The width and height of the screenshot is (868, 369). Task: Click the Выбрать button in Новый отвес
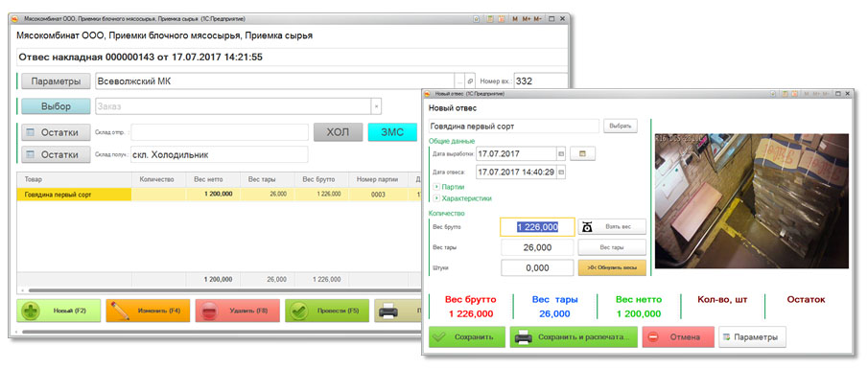620,127
